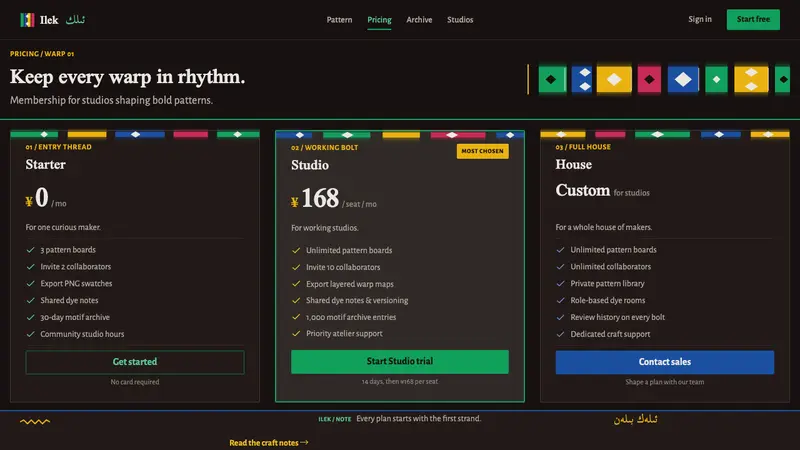Click the check icon beside 3 pattern boards
Viewport: 800px width, 450px height.
[x=31, y=250]
